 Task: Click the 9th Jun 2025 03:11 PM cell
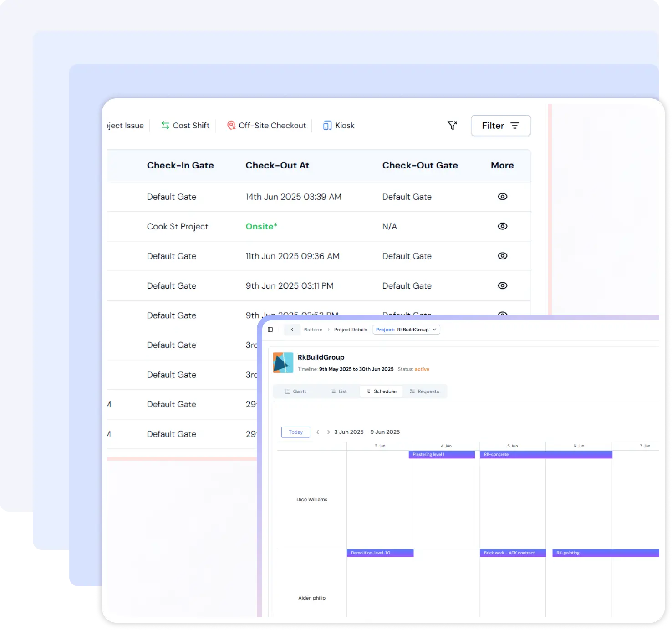[290, 285]
